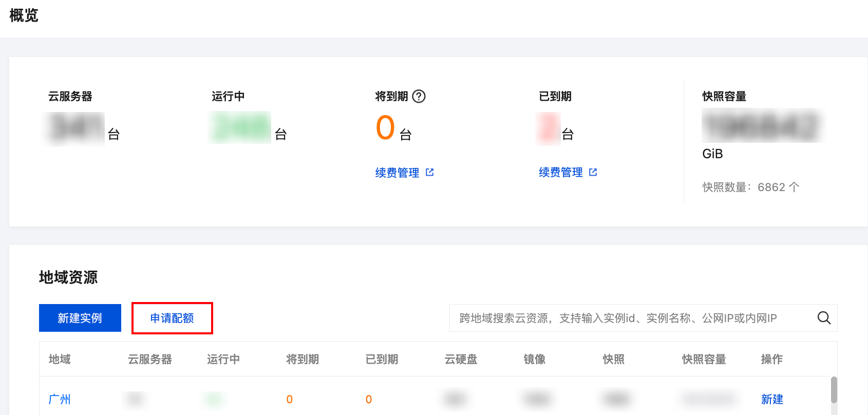Click 广州 row's 将到期 count

coord(290,399)
